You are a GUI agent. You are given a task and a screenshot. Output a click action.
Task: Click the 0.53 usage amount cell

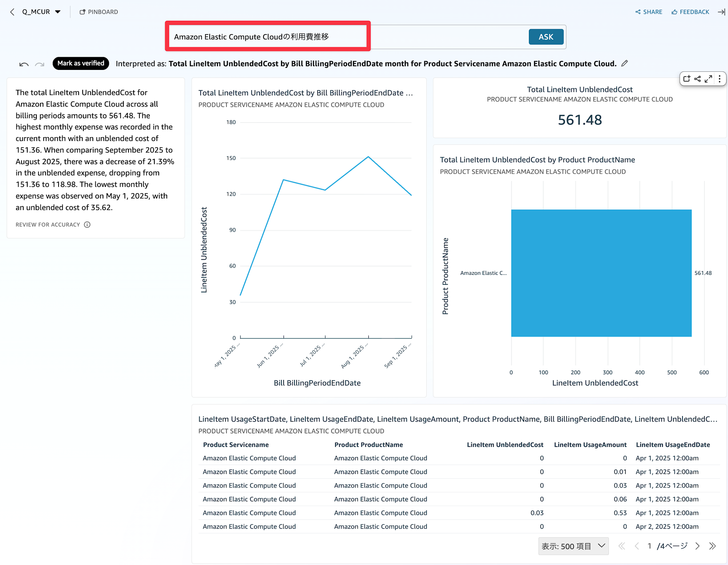coord(620,513)
